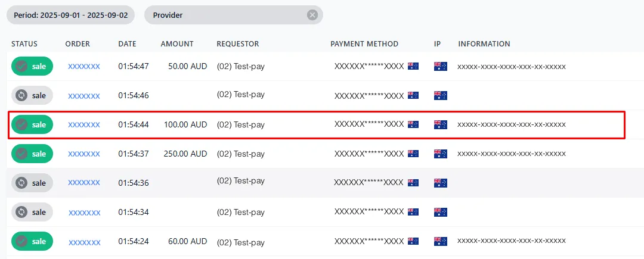Image resolution: width=644 pixels, height=259 pixels.
Task: Open the Period 2025-09-01 - 2025-09-02 filter
Action: pyautogui.click(x=71, y=15)
